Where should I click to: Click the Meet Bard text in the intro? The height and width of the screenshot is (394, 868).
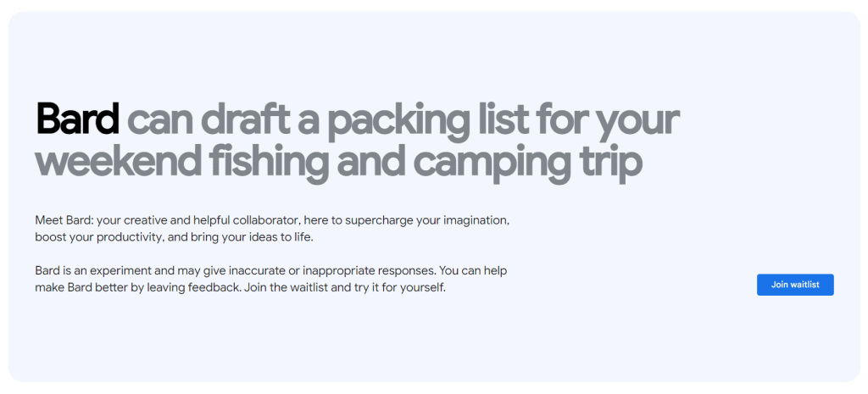pyautogui.click(x=64, y=220)
